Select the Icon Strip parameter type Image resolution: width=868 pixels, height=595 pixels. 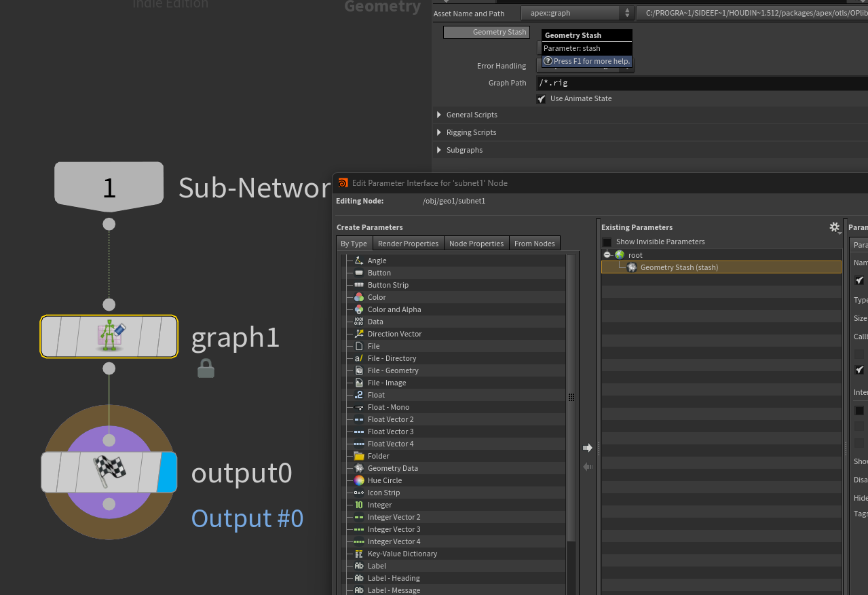383,493
